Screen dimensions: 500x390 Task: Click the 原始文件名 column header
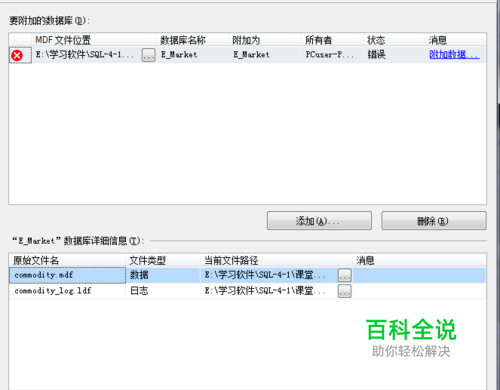67,260
